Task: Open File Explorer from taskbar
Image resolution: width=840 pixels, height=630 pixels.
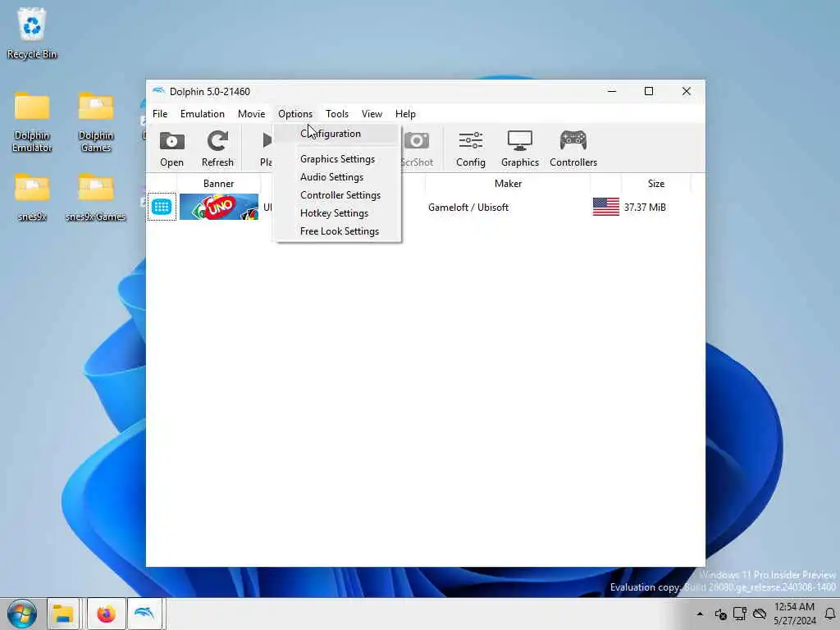Action: click(x=63, y=614)
